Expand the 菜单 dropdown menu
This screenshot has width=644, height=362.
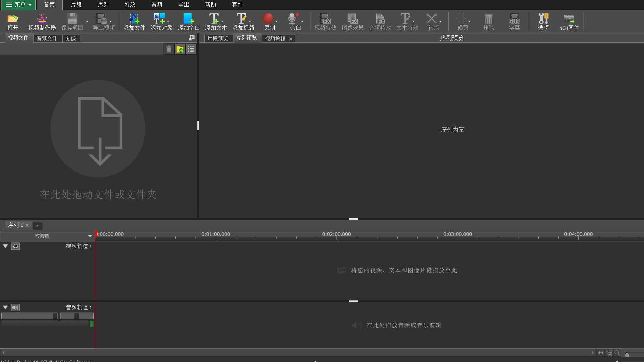click(x=18, y=5)
